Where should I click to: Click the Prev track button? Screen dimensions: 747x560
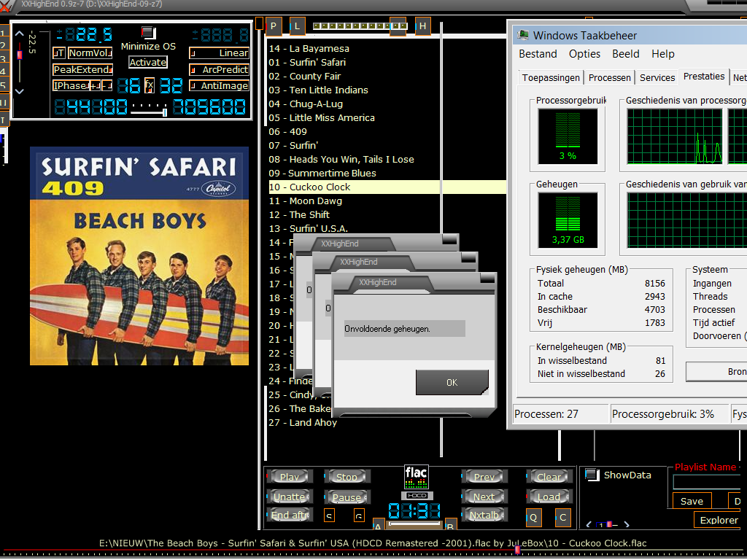point(484,477)
